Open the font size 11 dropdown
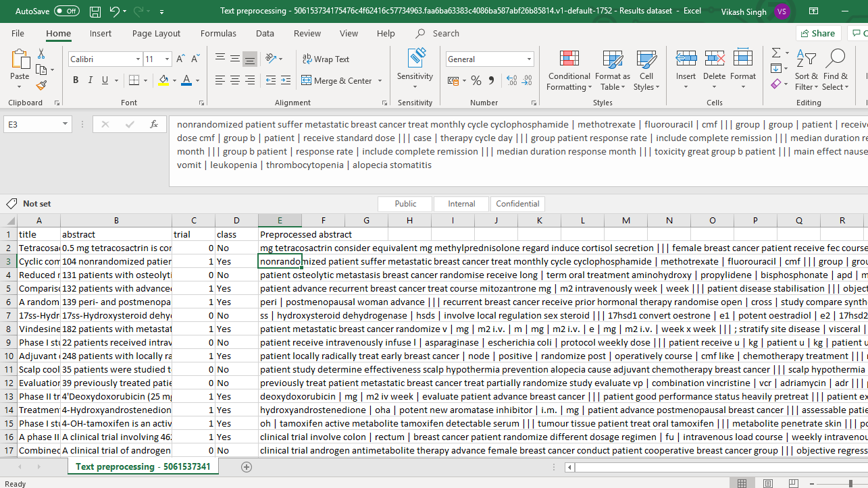Image resolution: width=868 pixels, height=488 pixels. tap(167, 59)
